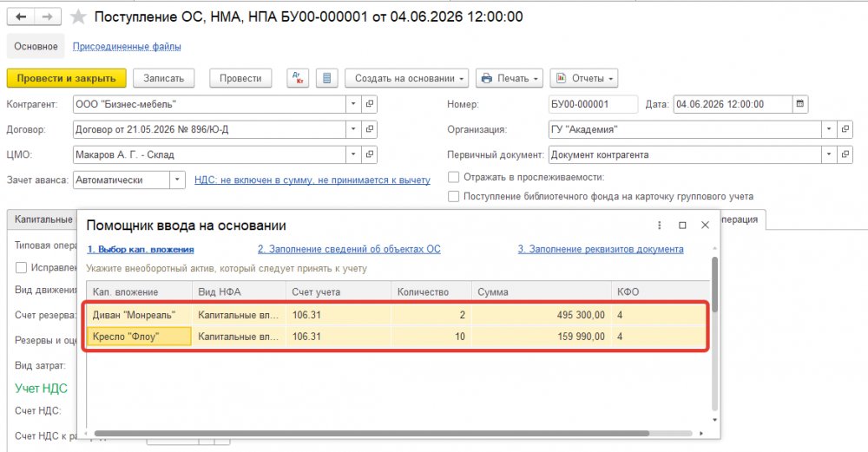868x452 pixels.
Task: Click the sum 159 990,00 cell
Action: click(542, 337)
